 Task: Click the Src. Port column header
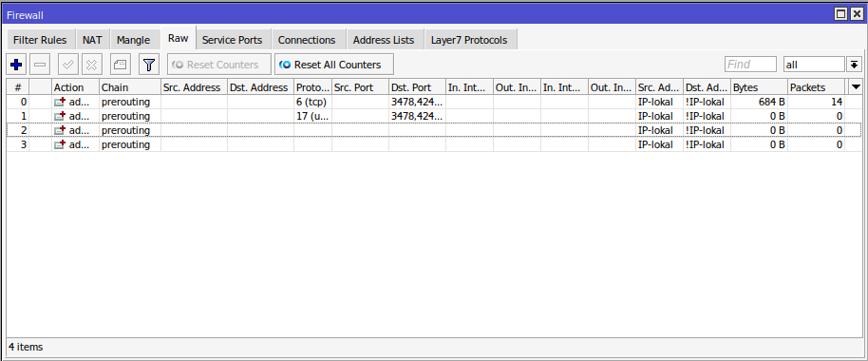point(360,87)
